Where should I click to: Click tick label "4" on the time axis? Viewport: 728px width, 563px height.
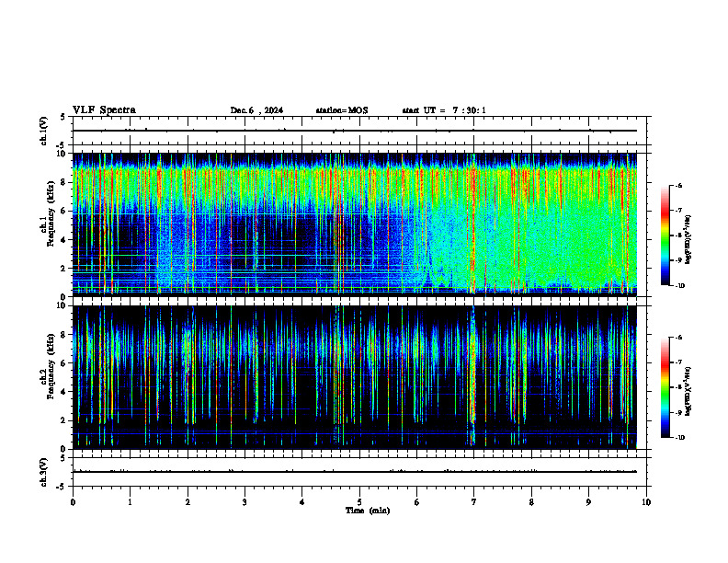(x=302, y=502)
